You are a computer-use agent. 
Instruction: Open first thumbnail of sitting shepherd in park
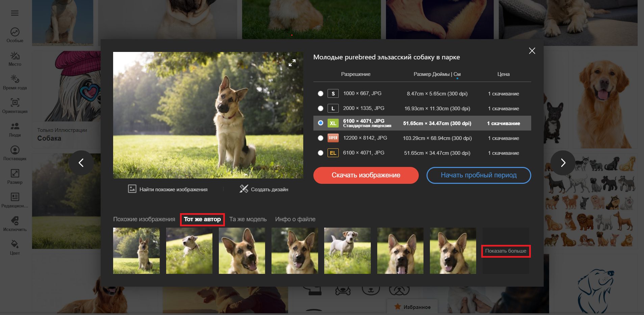(x=136, y=251)
